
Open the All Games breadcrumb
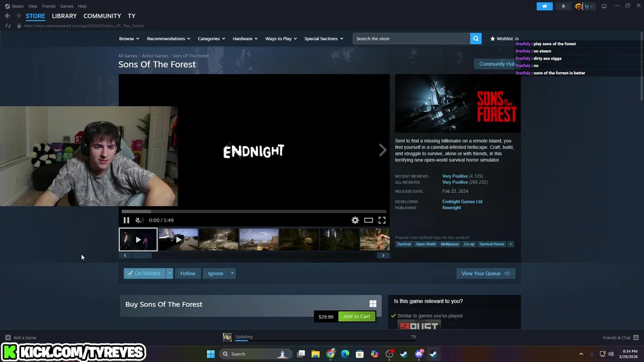pyautogui.click(x=128, y=56)
